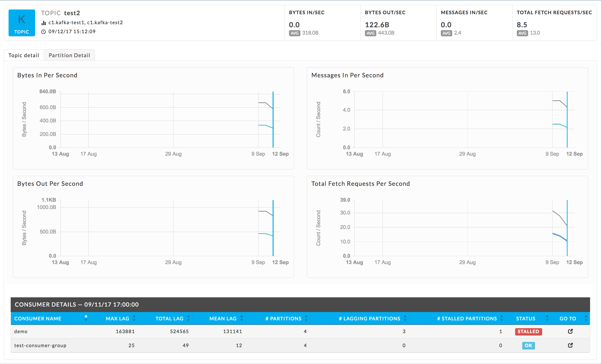Screen dimensions: 601x364
Task: Click the AVG badge under Messages In/Sec
Action: (446, 33)
